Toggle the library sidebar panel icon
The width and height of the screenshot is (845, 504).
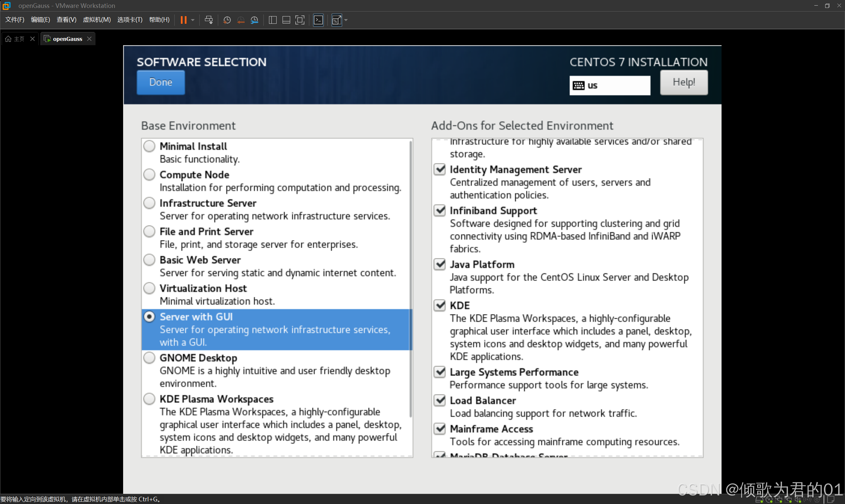pyautogui.click(x=273, y=20)
